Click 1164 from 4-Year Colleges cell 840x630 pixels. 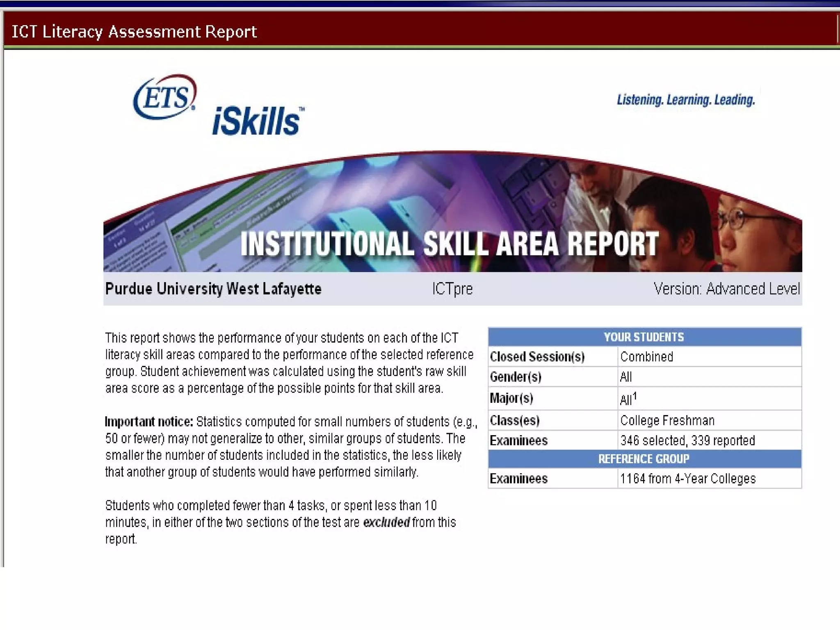tap(687, 479)
